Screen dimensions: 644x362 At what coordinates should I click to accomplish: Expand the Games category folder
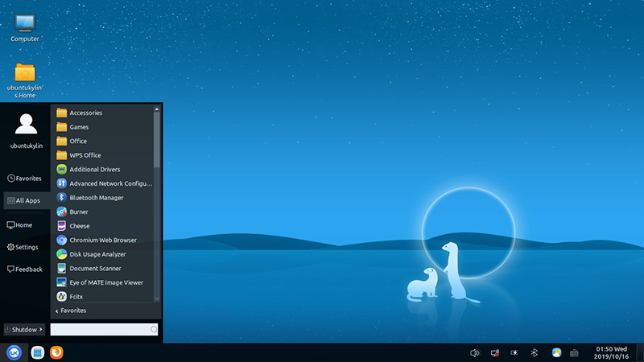(79, 127)
